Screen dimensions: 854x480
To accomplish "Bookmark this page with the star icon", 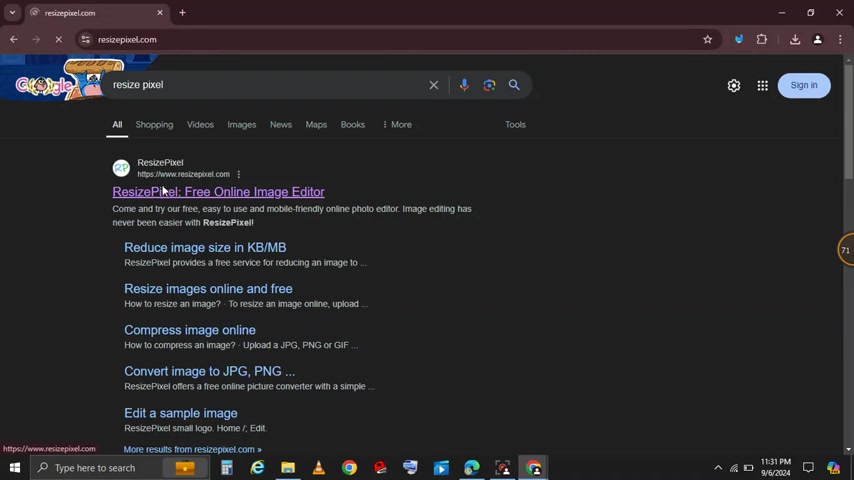I will (708, 40).
